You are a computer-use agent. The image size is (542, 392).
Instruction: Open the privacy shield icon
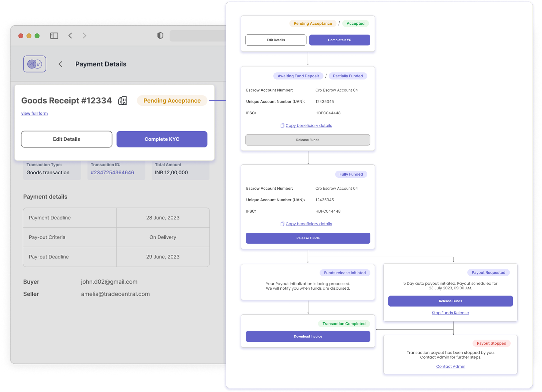click(160, 36)
